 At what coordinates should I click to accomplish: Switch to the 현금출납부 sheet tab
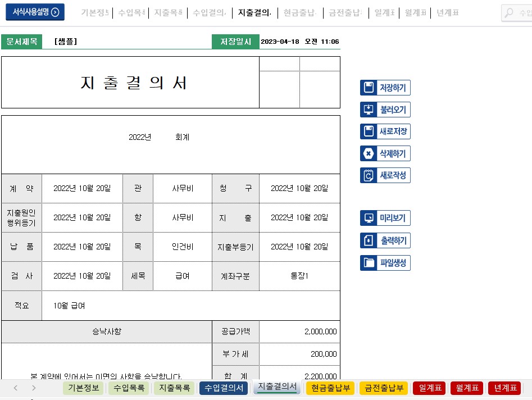point(330,388)
